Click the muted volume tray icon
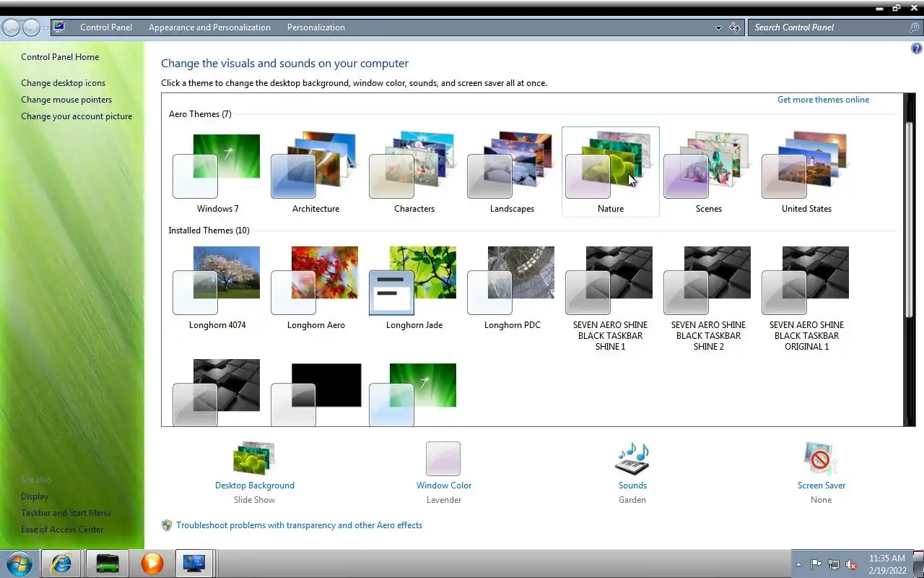This screenshot has height=578, width=924. point(851,564)
